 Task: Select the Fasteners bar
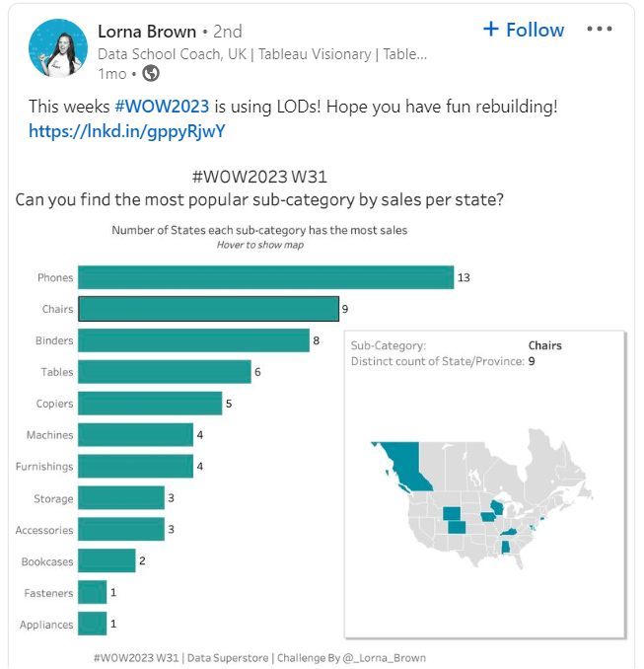[x=93, y=593]
